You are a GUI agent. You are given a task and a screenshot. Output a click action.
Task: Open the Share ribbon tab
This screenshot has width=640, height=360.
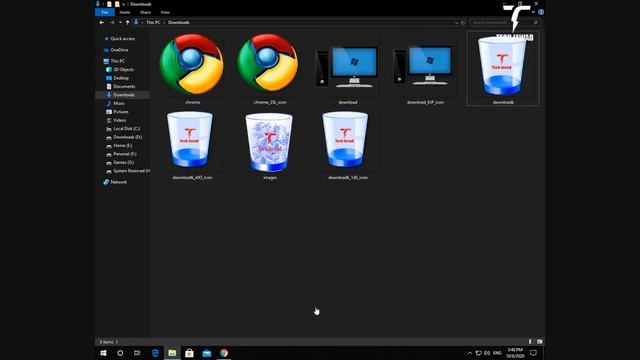[145, 12]
